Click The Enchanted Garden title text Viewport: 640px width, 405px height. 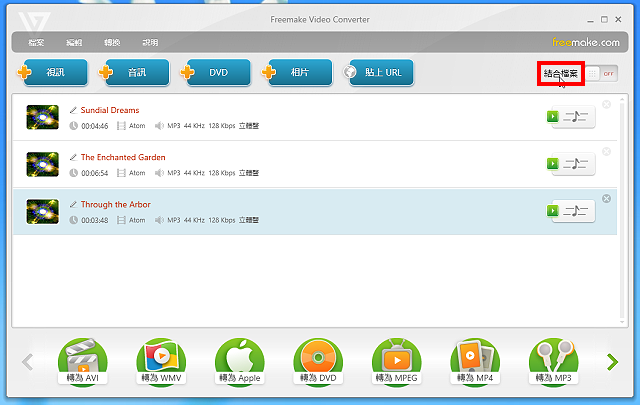point(123,157)
